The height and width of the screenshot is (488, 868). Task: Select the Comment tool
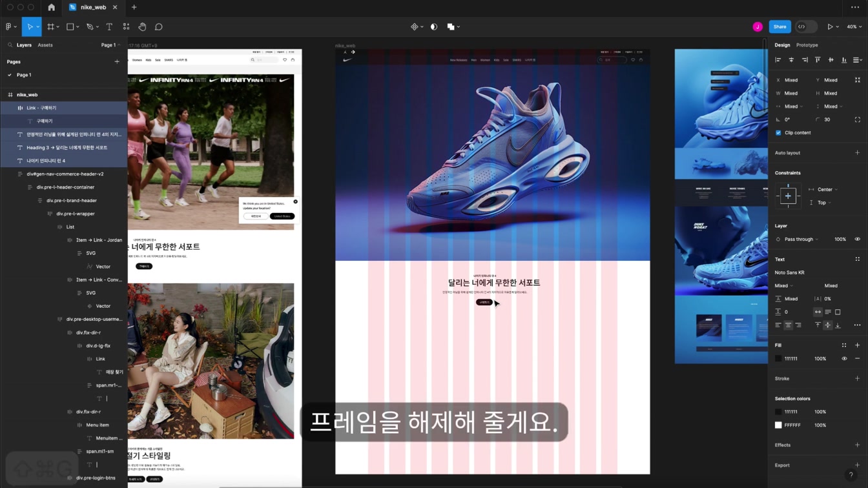click(x=159, y=27)
